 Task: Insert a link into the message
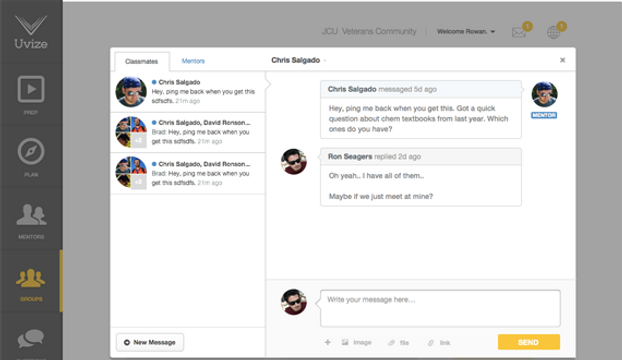coord(439,343)
